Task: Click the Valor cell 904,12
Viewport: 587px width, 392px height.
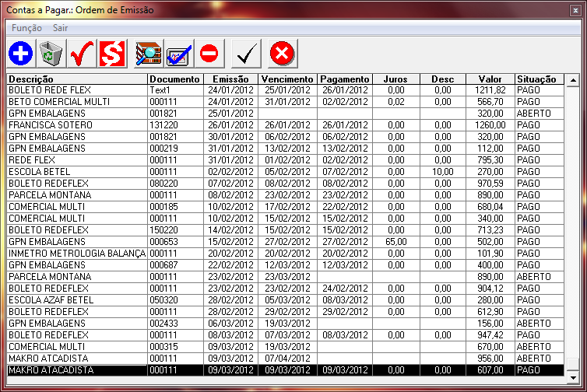Action: coord(490,289)
